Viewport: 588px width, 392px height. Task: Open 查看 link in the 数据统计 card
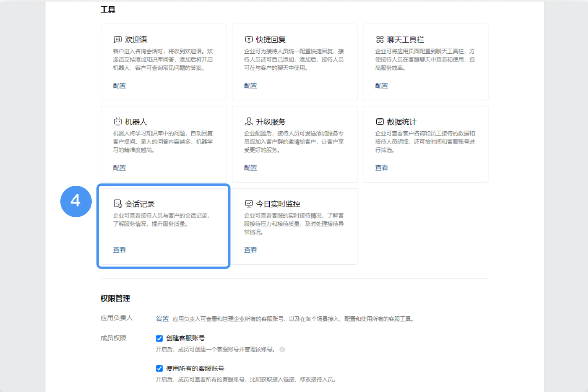click(x=381, y=168)
